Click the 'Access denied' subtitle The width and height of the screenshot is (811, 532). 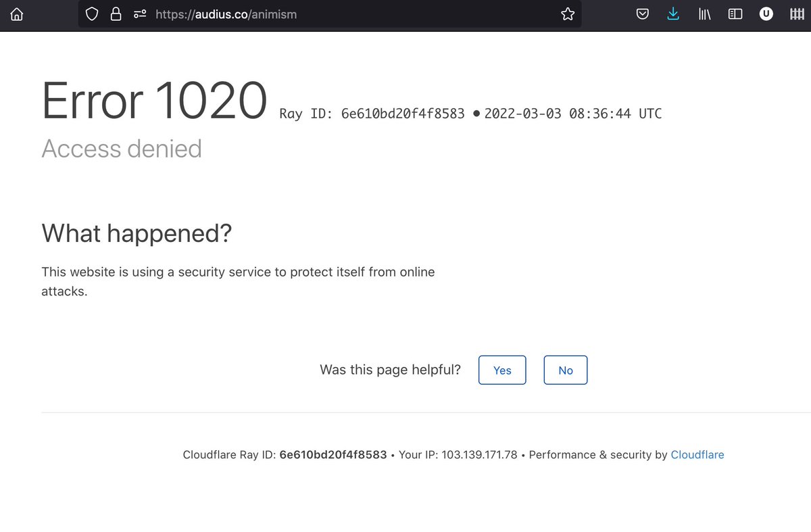coord(122,149)
